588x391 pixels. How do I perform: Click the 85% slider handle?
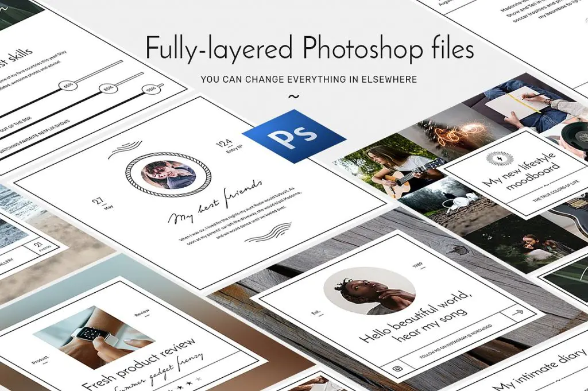[109, 89]
